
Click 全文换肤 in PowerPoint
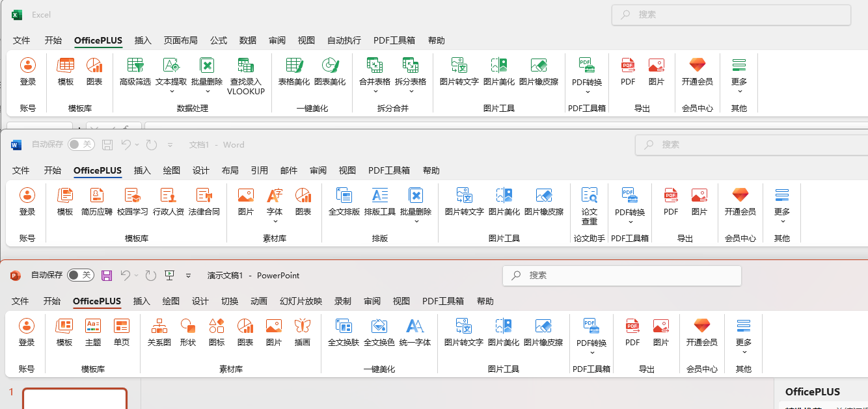tap(344, 332)
